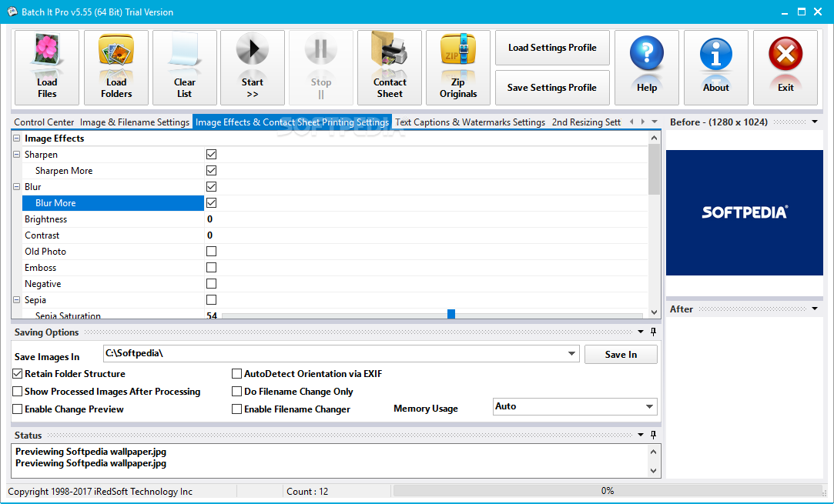Open the Status panel dropdown arrow
Image resolution: width=834 pixels, height=504 pixels.
[641, 435]
